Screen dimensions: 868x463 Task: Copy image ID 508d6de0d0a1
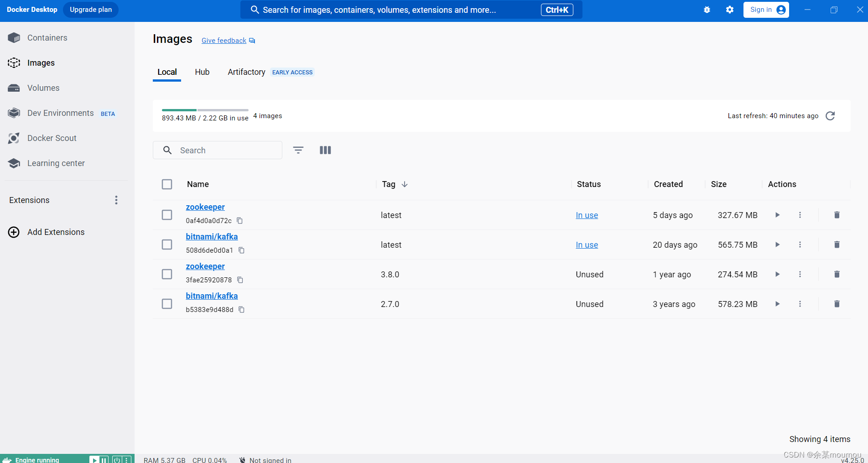[x=242, y=250]
